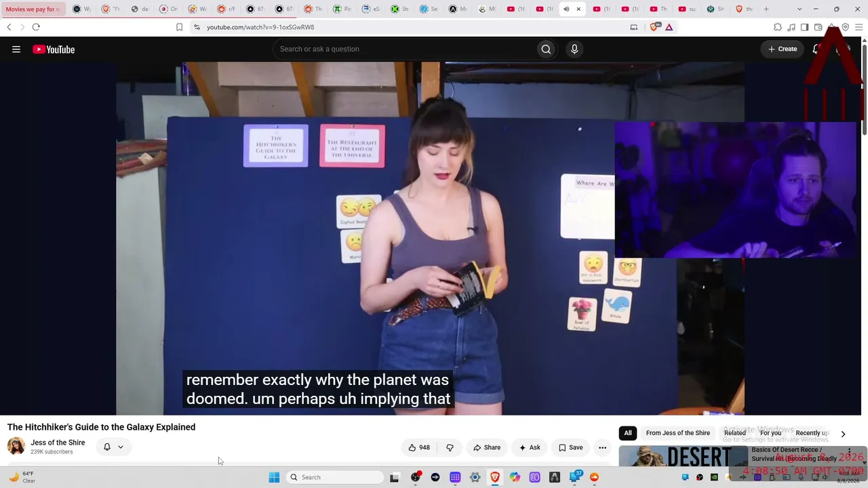Viewport: 868px width, 488px height.
Task: Open the Brave Shields lion icon
Action: 654,27
